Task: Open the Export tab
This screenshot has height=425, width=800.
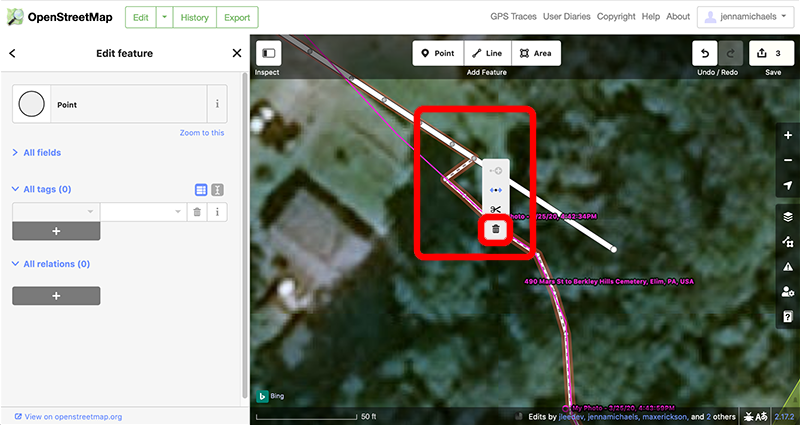Action: (237, 17)
